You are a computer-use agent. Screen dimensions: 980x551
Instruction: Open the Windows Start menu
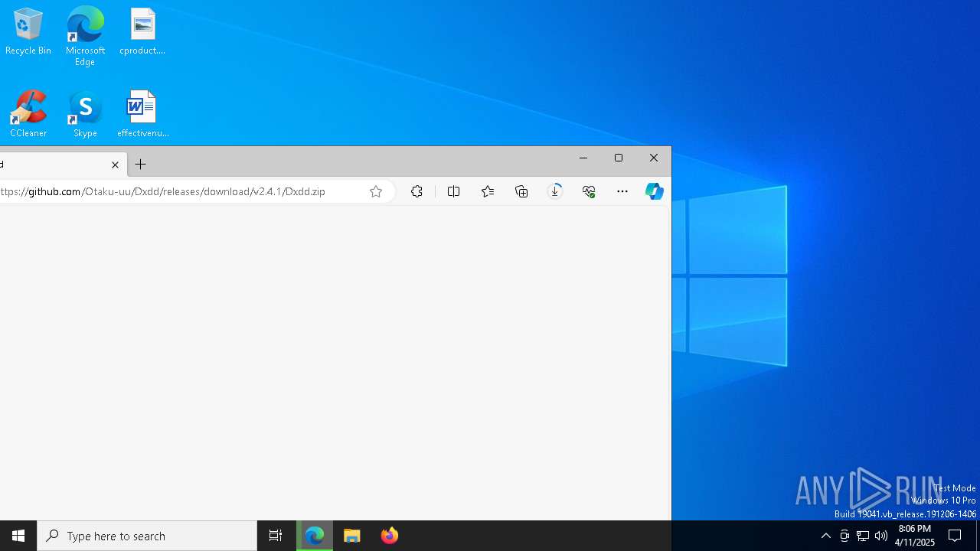[18, 536]
